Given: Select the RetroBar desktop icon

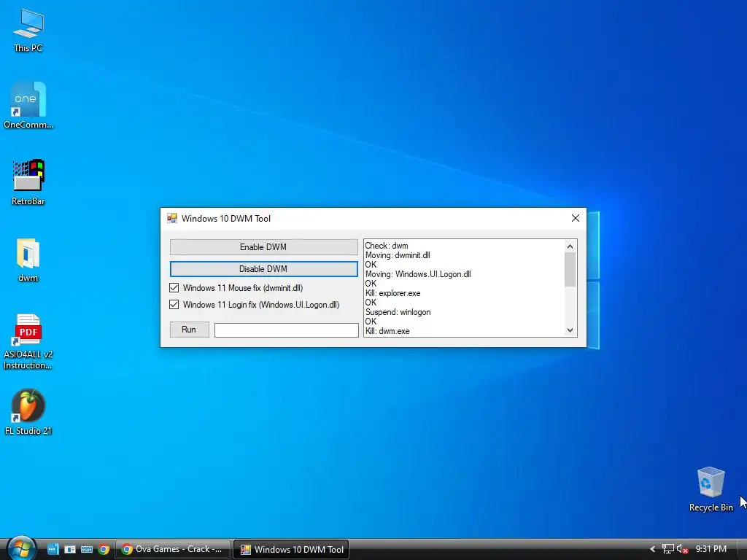Looking at the screenshot, I should point(28,182).
